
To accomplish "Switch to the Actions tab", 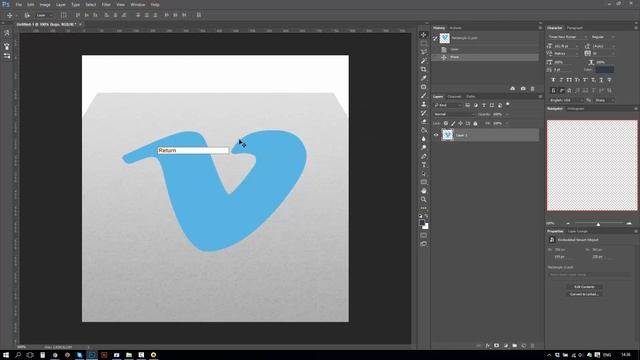I will point(455,28).
